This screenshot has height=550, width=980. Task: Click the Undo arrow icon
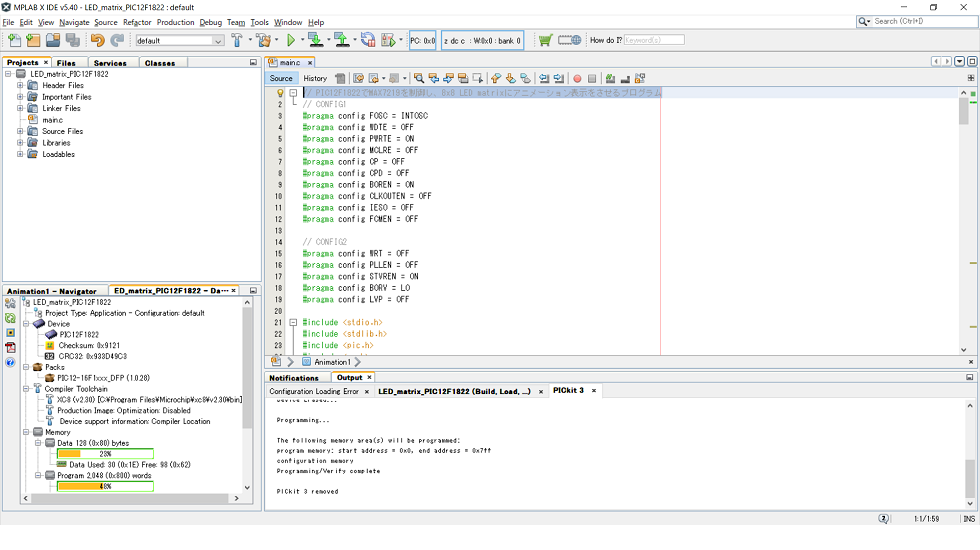click(97, 41)
